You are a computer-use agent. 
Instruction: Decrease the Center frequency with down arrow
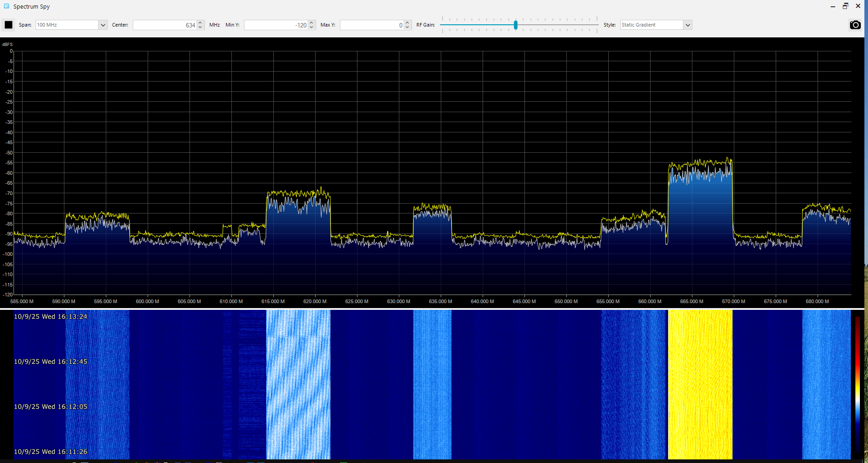pos(200,27)
